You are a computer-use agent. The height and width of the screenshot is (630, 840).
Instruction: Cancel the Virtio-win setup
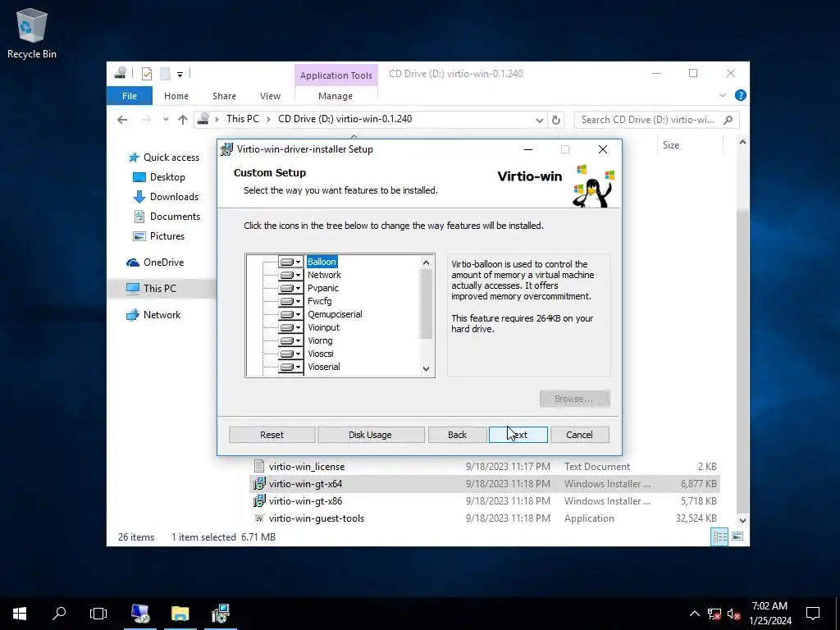point(580,435)
